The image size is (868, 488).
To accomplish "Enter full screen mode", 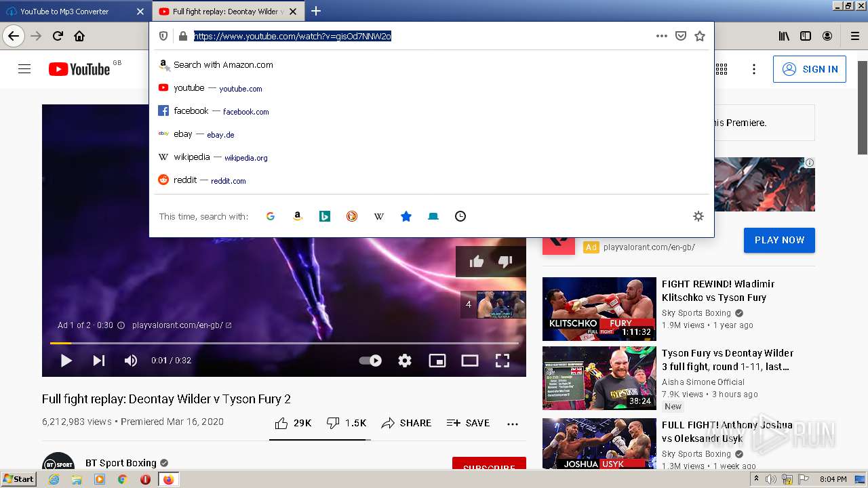I will click(x=502, y=361).
